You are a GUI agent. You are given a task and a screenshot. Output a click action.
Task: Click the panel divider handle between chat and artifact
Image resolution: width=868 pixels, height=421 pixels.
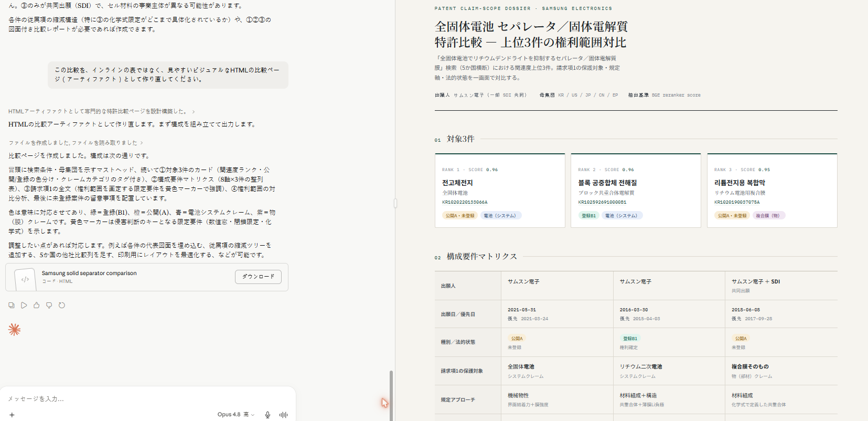[395, 203]
